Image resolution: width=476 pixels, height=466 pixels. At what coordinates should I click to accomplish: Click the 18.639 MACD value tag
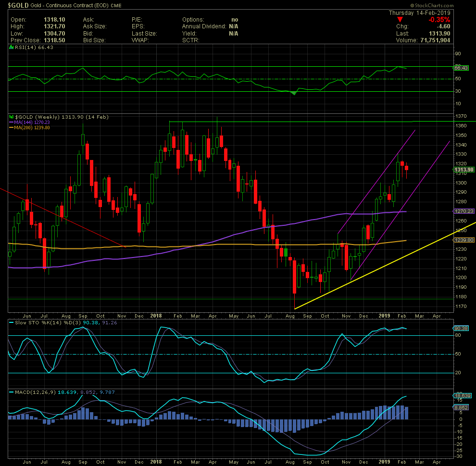(462, 395)
